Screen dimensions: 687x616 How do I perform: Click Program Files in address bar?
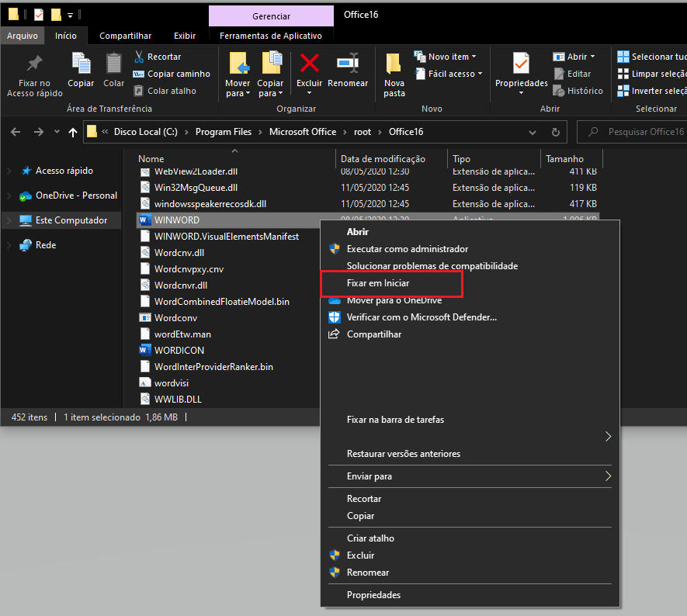[x=224, y=132]
